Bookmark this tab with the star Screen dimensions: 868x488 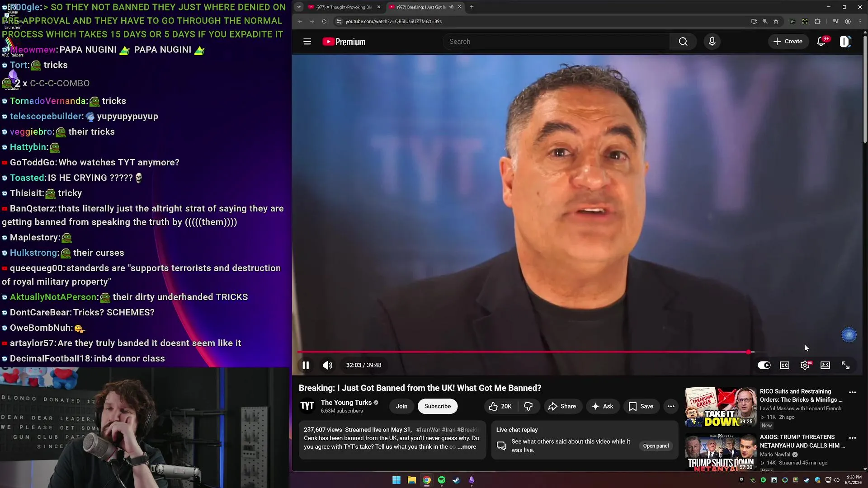776,21
